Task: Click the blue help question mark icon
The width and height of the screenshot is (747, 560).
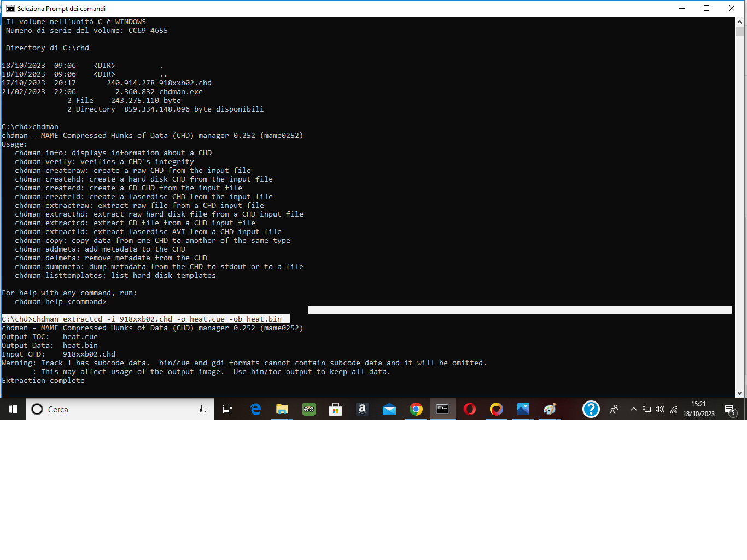Action: (591, 409)
